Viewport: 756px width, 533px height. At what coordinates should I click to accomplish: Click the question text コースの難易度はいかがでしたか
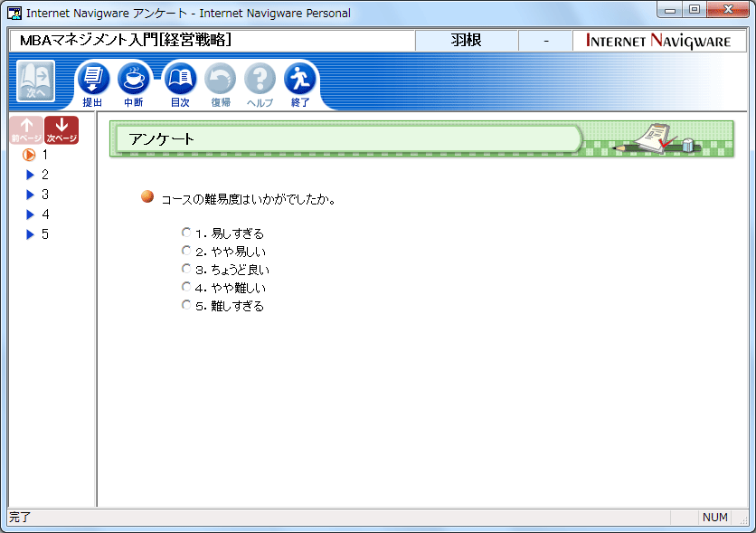[x=249, y=199]
